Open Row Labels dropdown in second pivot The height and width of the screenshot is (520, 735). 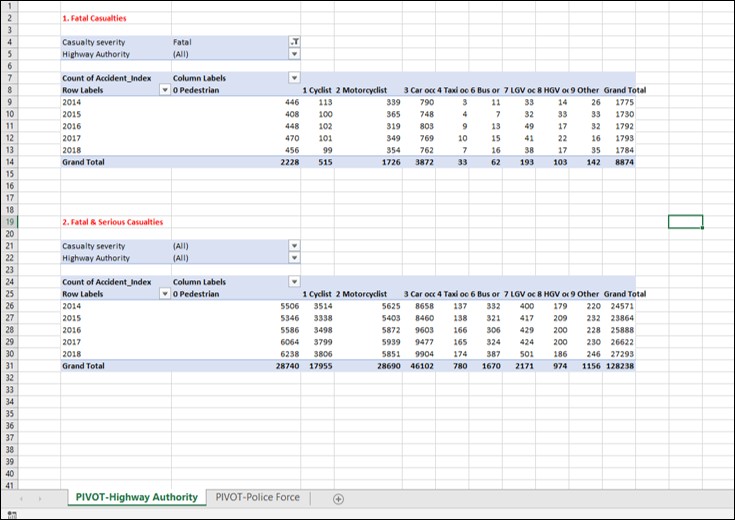click(165, 294)
